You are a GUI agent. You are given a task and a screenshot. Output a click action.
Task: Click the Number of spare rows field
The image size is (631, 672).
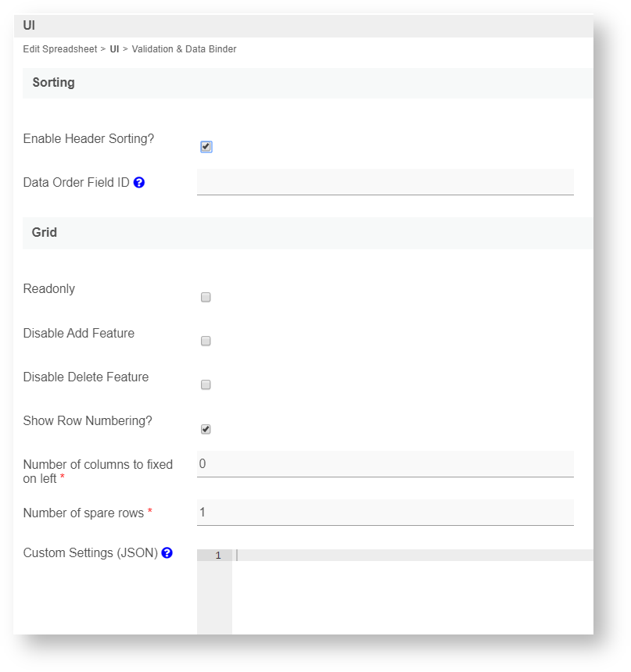click(385, 513)
